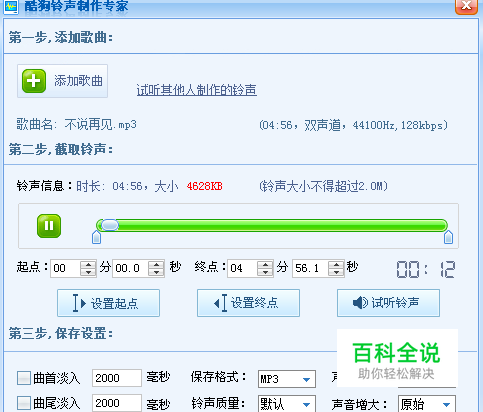Click the end-point seconds field showing 56.1

tap(310, 268)
